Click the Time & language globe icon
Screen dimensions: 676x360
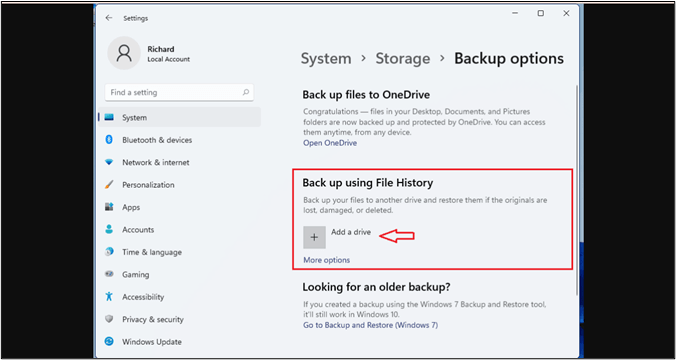click(109, 252)
